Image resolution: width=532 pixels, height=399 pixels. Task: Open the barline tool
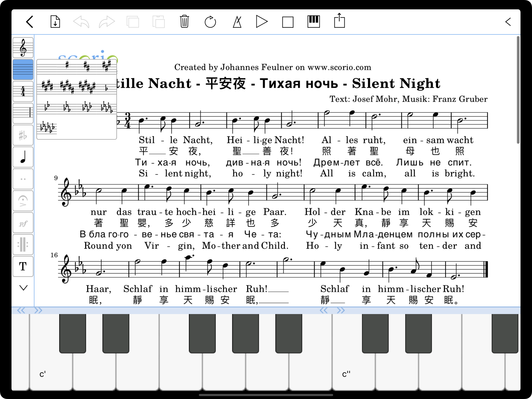23,113
